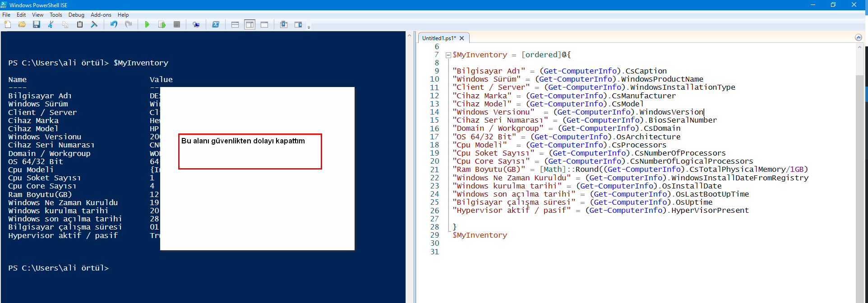The image size is (868, 303).
Task: Click the Clear Console Pane icon
Action: (x=94, y=25)
